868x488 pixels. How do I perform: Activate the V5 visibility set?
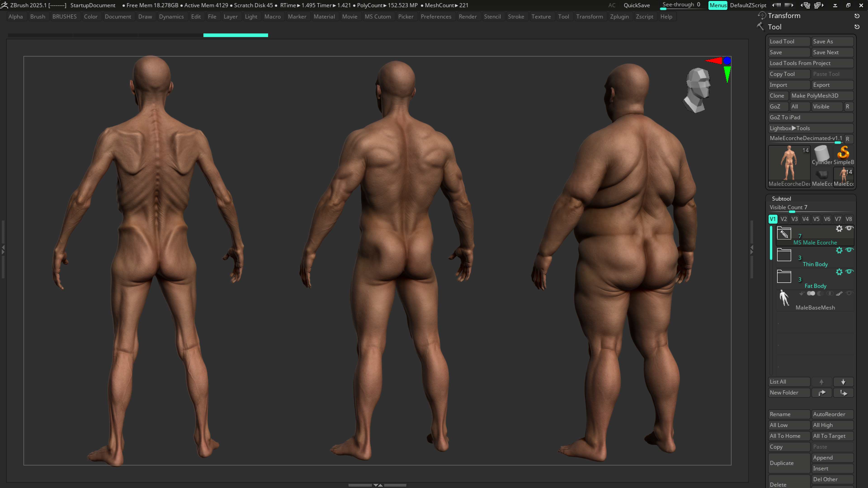[816, 219]
